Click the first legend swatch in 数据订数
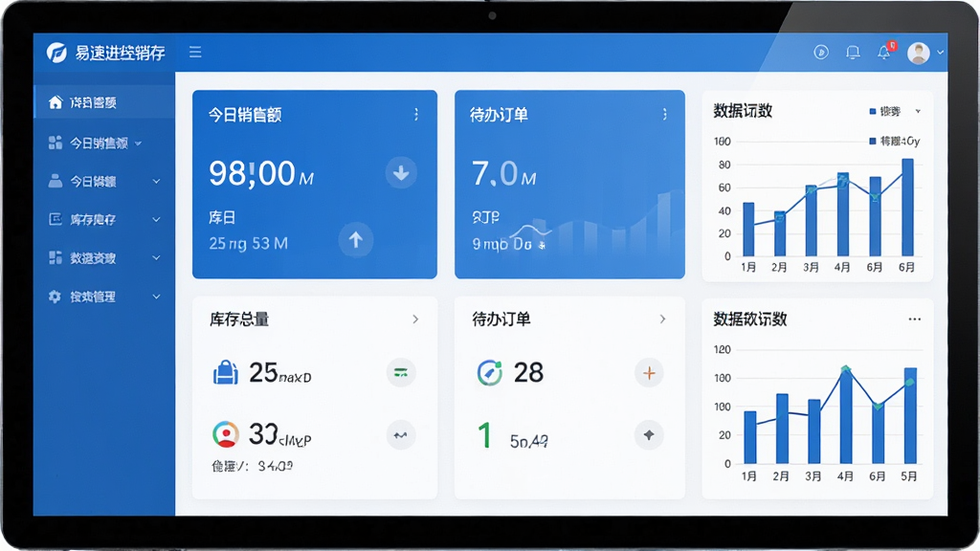This screenshot has height=551, width=980. click(x=873, y=112)
